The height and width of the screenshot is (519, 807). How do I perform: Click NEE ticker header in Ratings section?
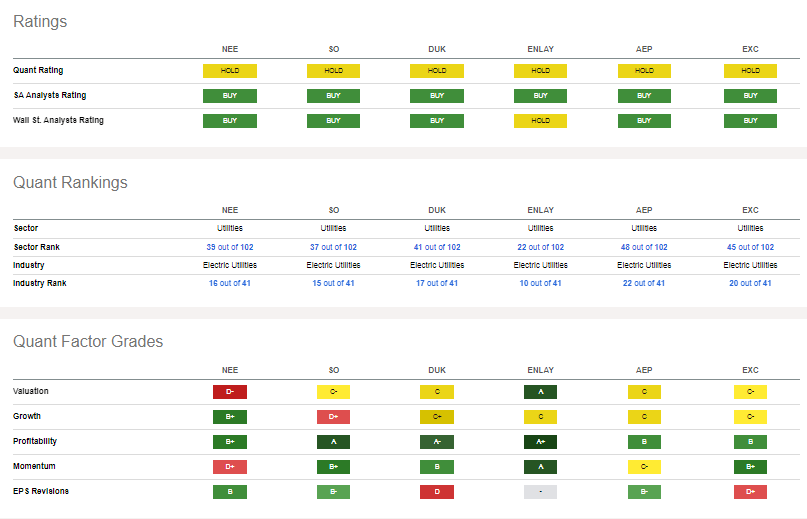pos(230,49)
